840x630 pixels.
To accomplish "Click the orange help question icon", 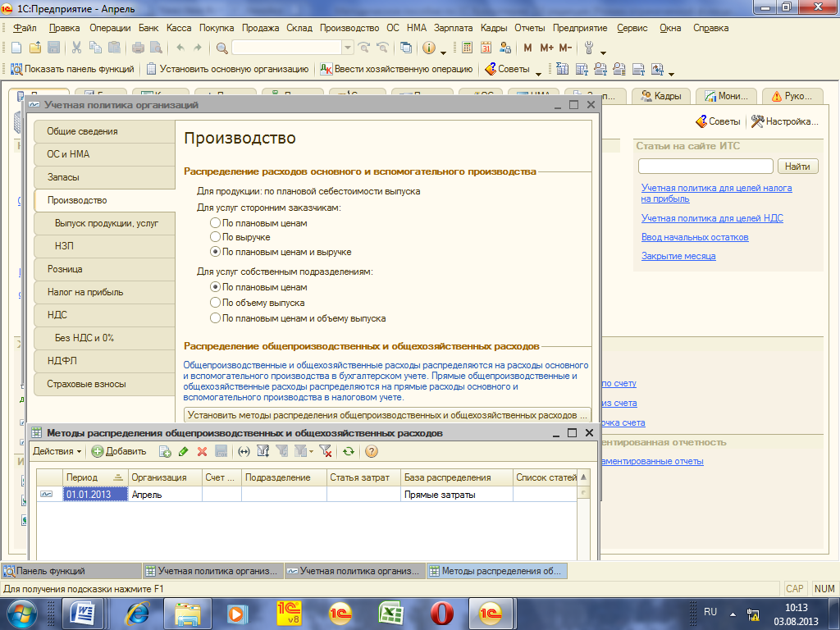I will point(372,452).
